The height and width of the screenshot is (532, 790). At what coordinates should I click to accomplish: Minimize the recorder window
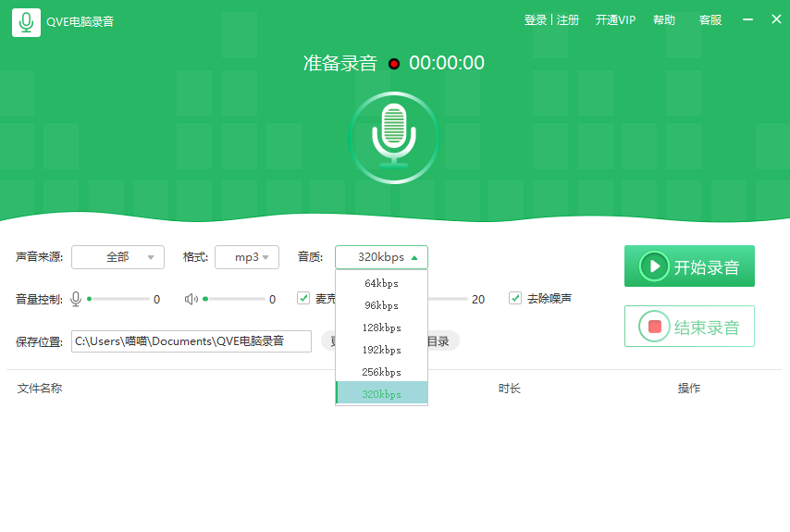(748, 20)
